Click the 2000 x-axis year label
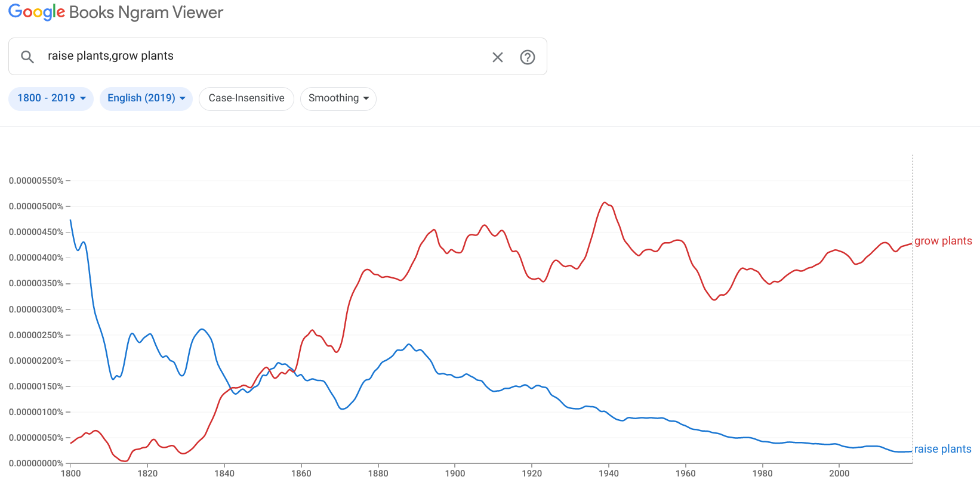Image resolution: width=980 pixels, height=486 pixels. pos(839,473)
